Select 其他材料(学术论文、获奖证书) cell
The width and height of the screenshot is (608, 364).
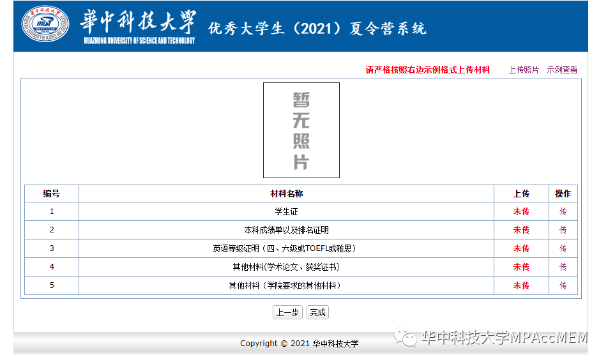click(286, 267)
